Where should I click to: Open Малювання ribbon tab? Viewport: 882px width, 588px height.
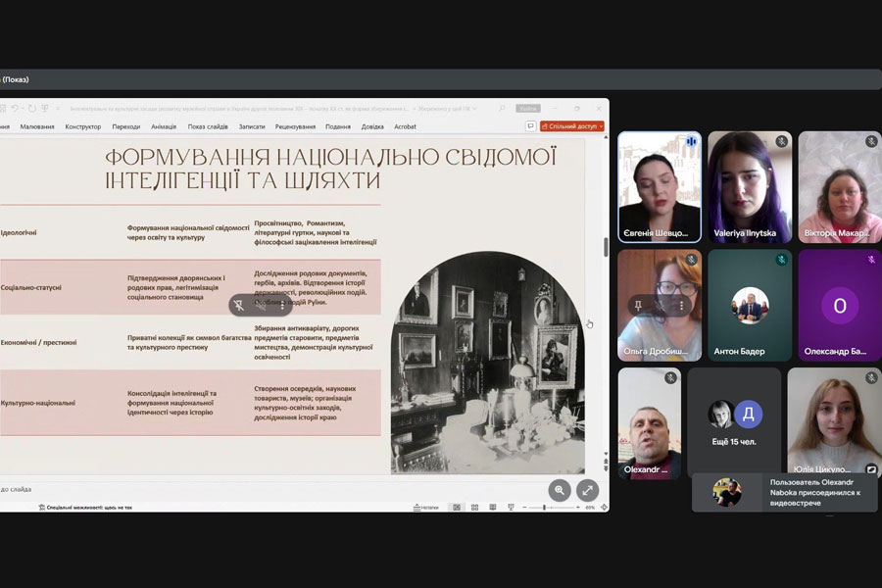(37, 126)
